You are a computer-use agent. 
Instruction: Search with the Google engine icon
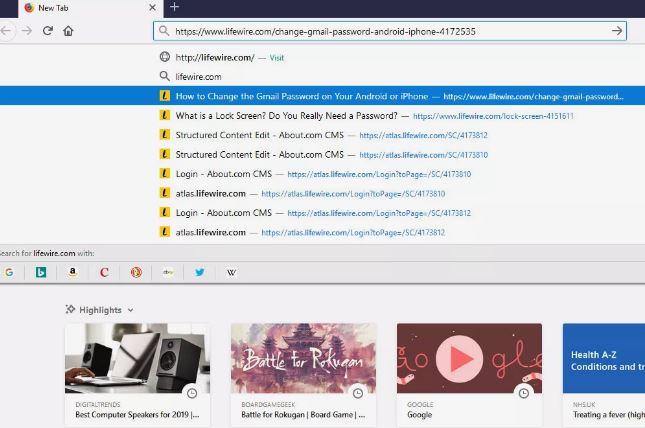coord(9,272)
